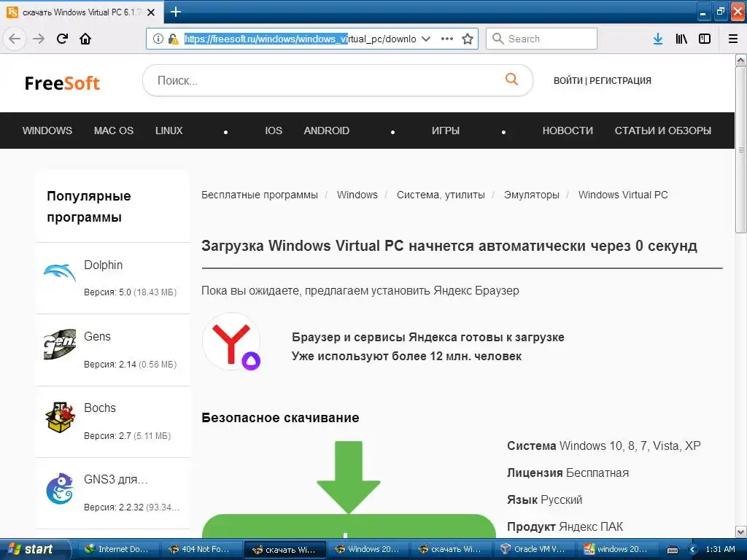
Task: Toggle the sidebar view icon
Action: pyautogui.click(x=705, y=39)
